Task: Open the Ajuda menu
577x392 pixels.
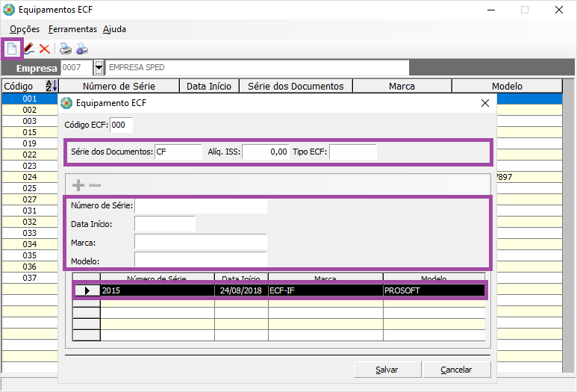Action: 114,29
